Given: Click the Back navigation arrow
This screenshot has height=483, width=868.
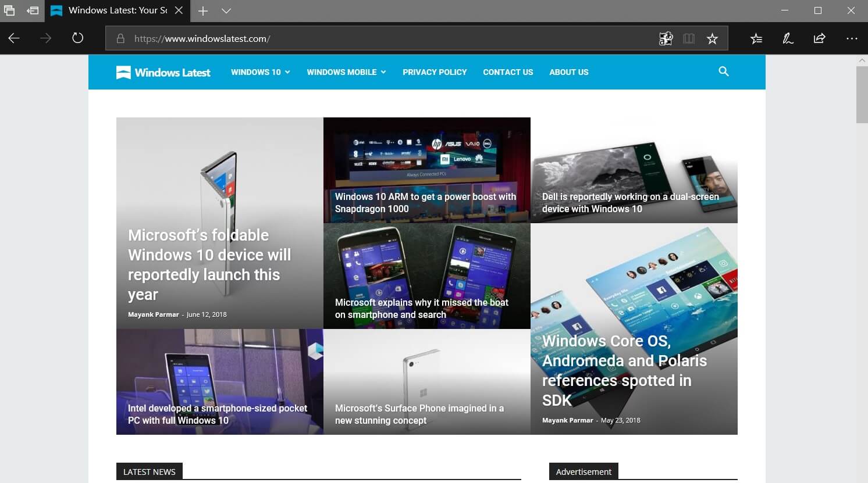Looking at the screenshot, I should (x=14, y=38).
